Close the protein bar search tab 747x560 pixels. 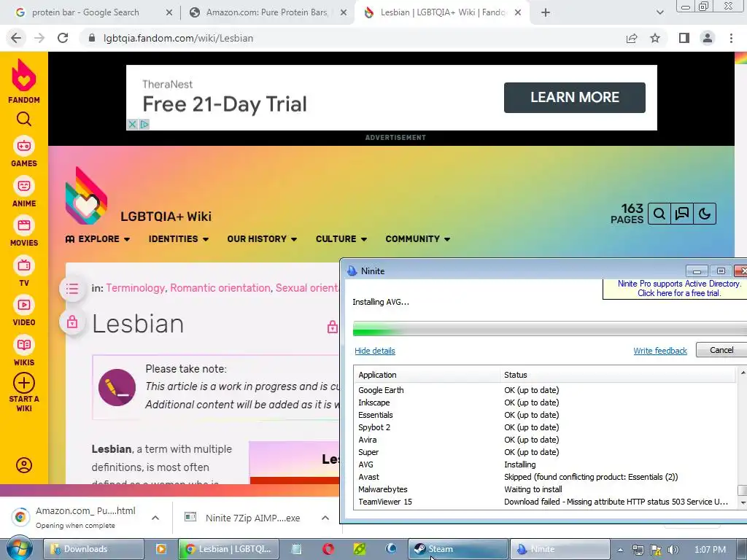(169, 13)
